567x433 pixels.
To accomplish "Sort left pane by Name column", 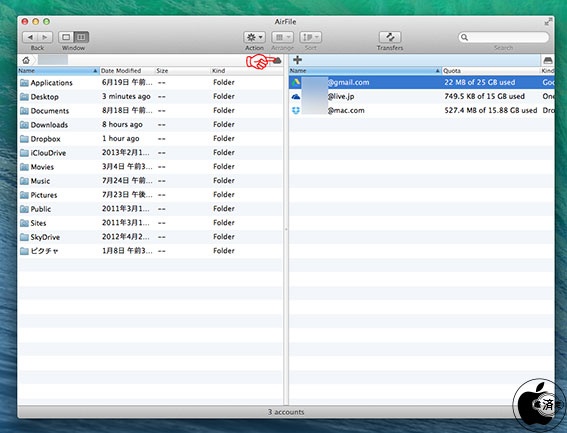I will point(58,71).
